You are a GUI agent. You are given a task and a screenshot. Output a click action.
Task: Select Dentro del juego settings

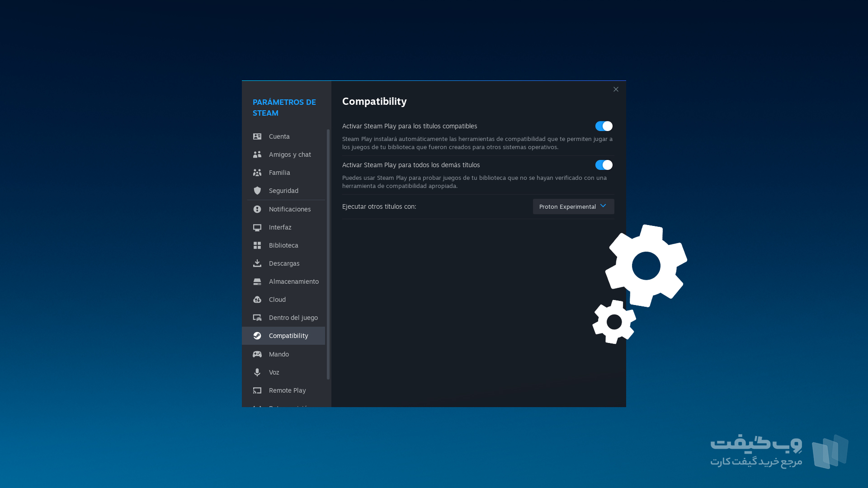283,318
